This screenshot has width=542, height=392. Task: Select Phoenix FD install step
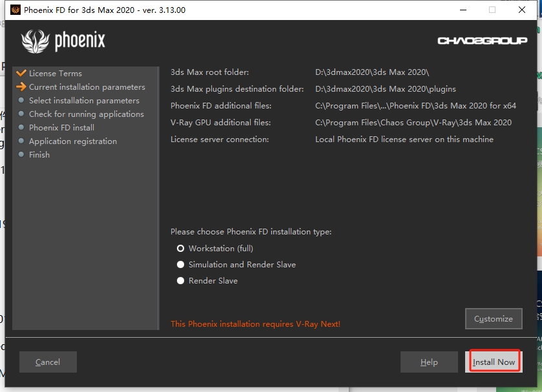click(61, 128)
